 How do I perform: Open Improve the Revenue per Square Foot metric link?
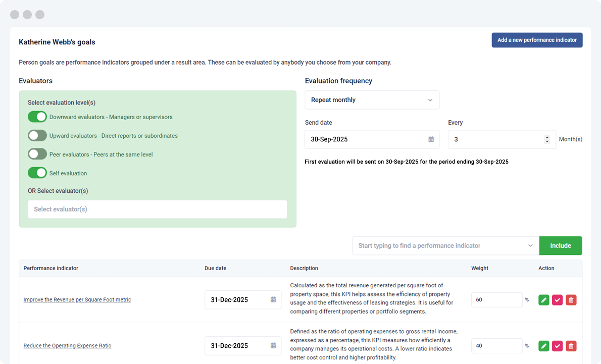pos(77,300)
